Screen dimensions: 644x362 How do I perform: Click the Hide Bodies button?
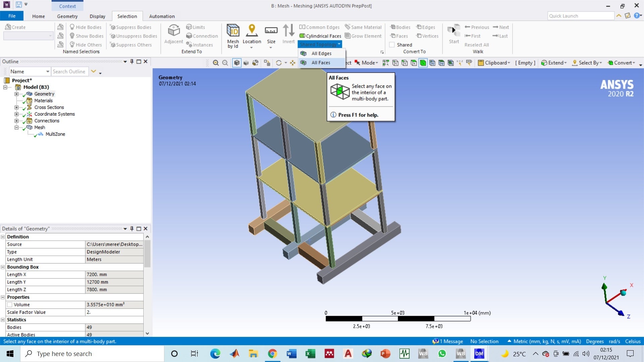click(x=85, y=27)
